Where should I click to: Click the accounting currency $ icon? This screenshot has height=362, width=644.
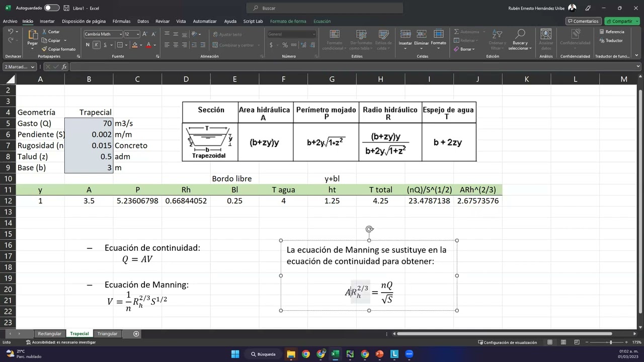[271, 45]
